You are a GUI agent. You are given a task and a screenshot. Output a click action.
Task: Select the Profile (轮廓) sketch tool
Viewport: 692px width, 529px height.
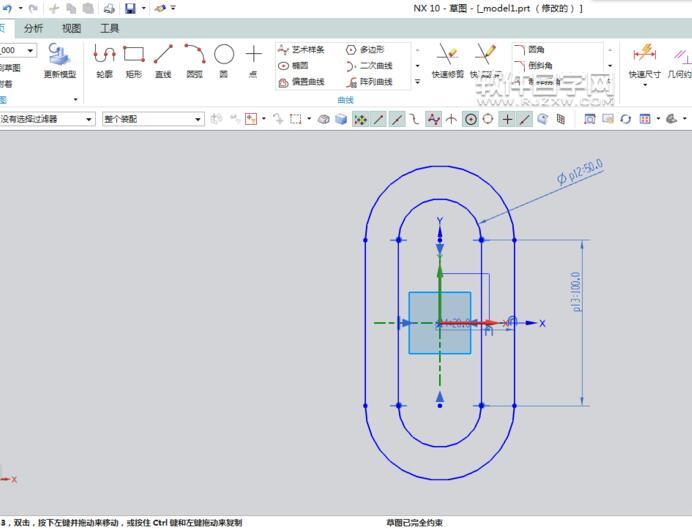(105, 61)
